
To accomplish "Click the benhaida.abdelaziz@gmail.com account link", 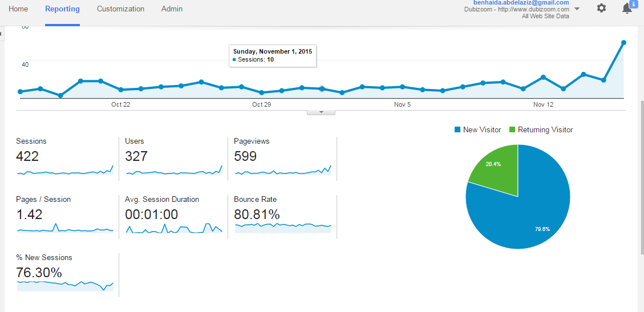I will point(521,2).
